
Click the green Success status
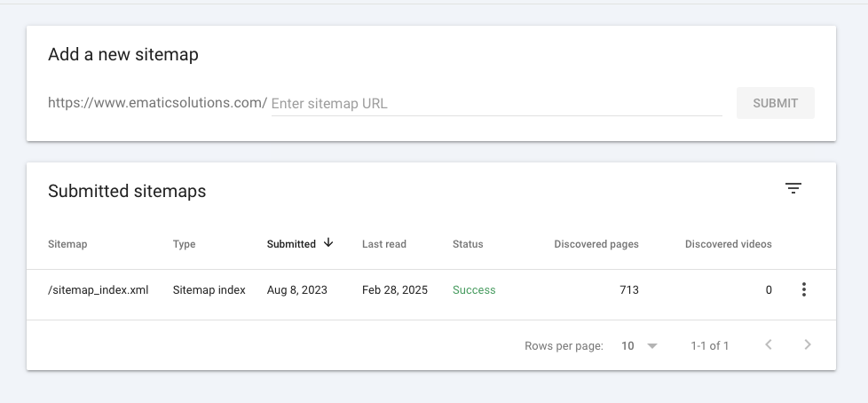[474, 290]
